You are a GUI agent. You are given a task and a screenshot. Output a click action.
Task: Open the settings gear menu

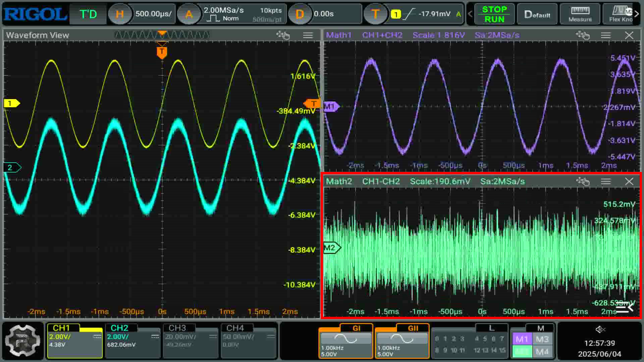coord(22,341)
